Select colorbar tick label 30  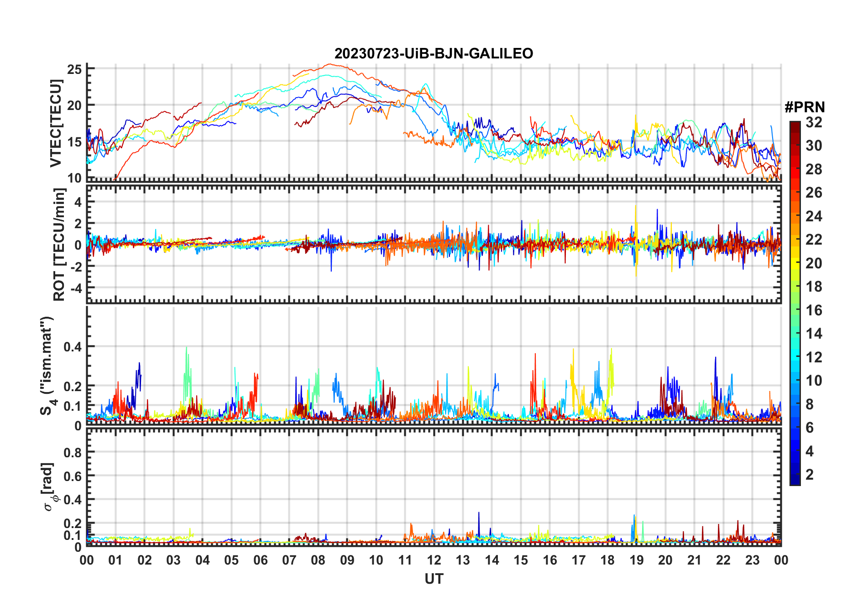(814, 146)
